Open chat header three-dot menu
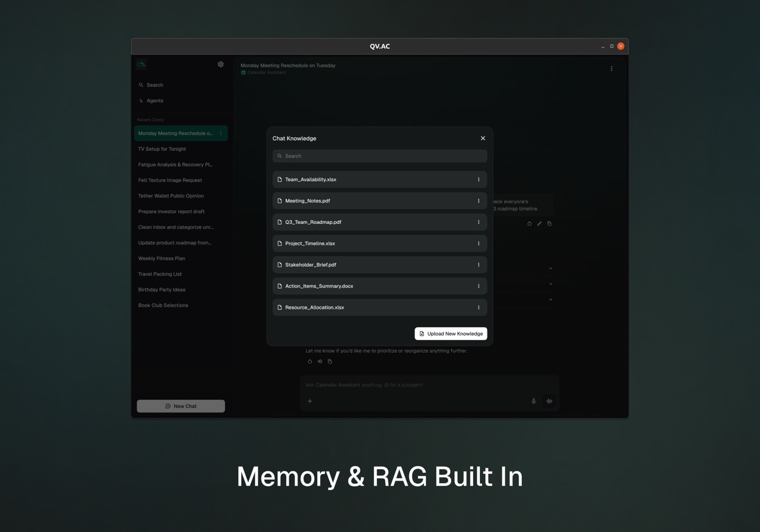The height and width of the screenshot is (532, 760). [612, 68]
